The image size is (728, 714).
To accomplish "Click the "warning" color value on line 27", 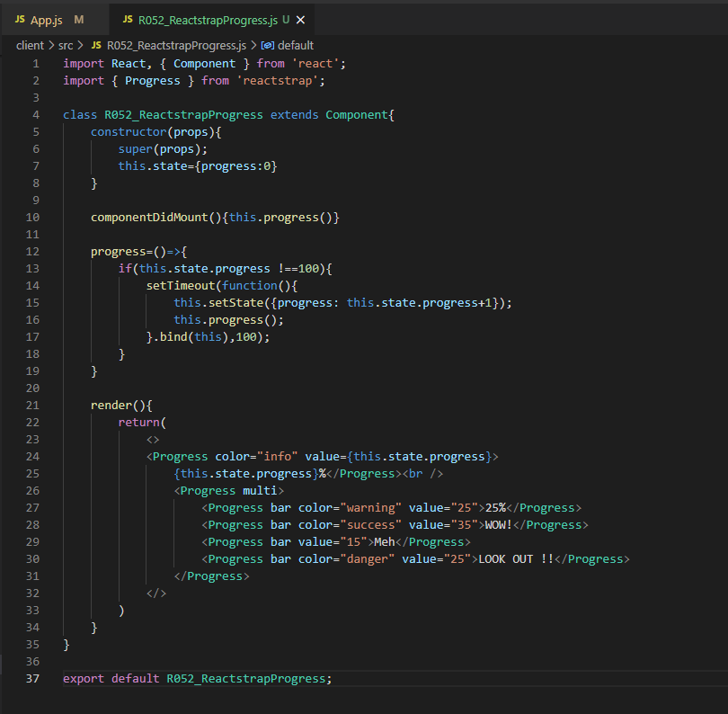I will pos(370,508).
